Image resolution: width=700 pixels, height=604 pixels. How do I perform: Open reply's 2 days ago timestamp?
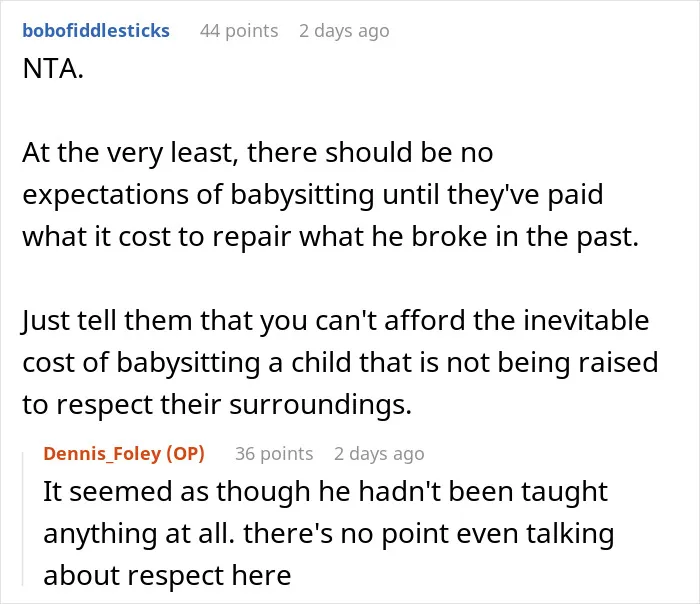[x=379, y=454]
